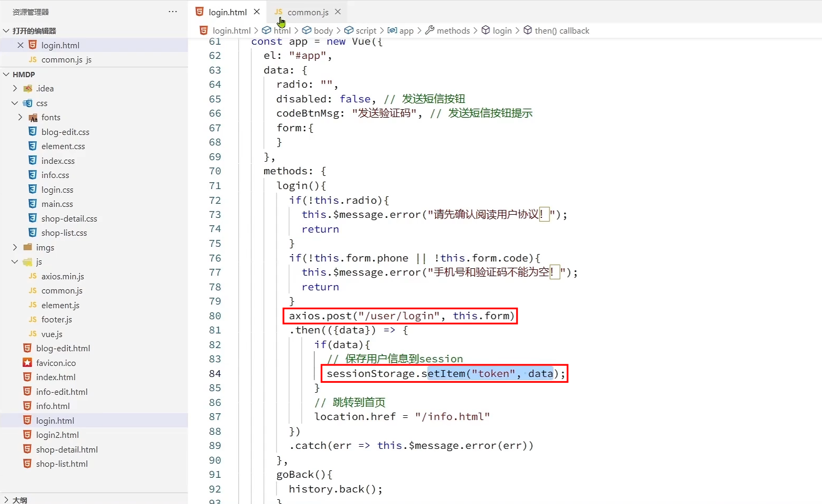Close login.html in open editors list
The width and height of the screenshot is (822, 504).
click(20, 45)
